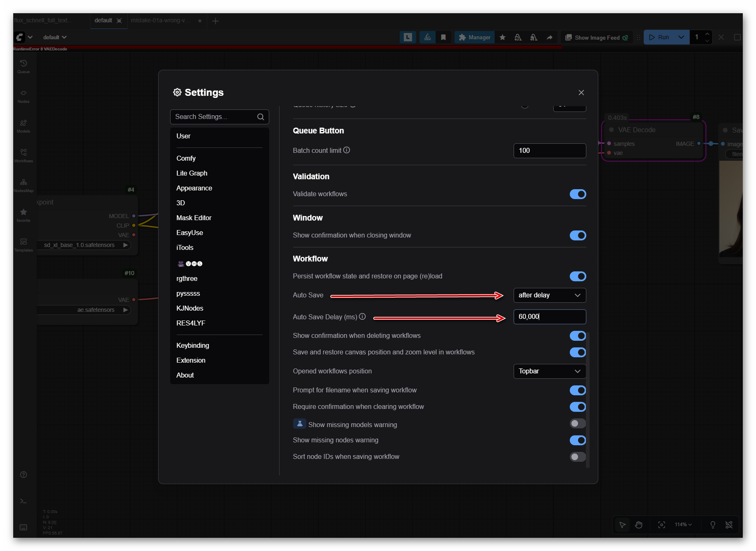The width and height of the screenshot is (756, 551).
Task: Switch to the flux_schnell_full_text tab
Action: click(43, 20)
